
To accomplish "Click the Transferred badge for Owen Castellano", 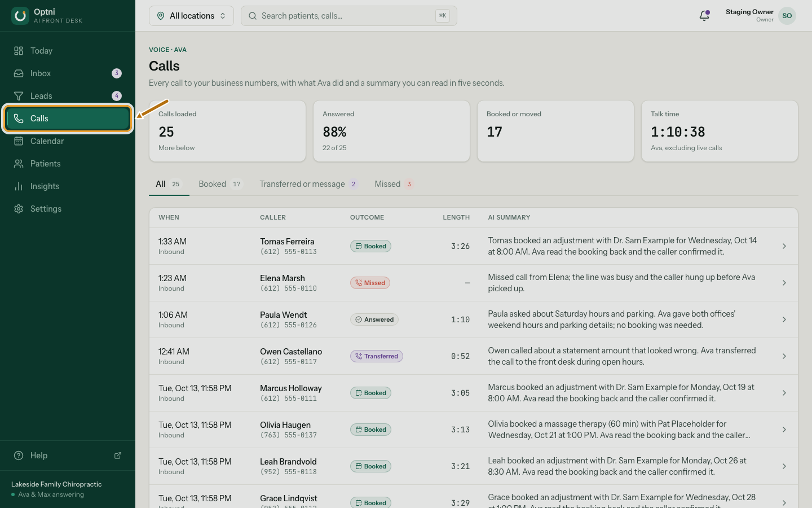I will point(377,356).
